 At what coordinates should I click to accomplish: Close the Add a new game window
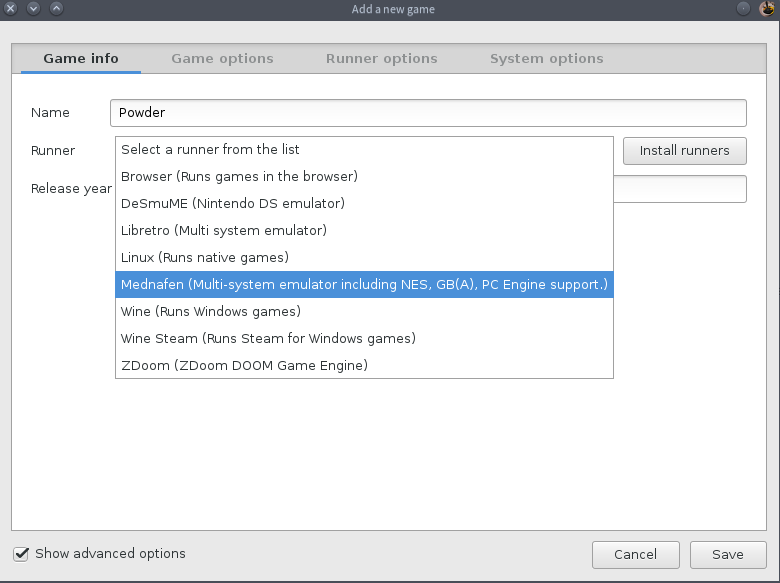coord(11,9)
